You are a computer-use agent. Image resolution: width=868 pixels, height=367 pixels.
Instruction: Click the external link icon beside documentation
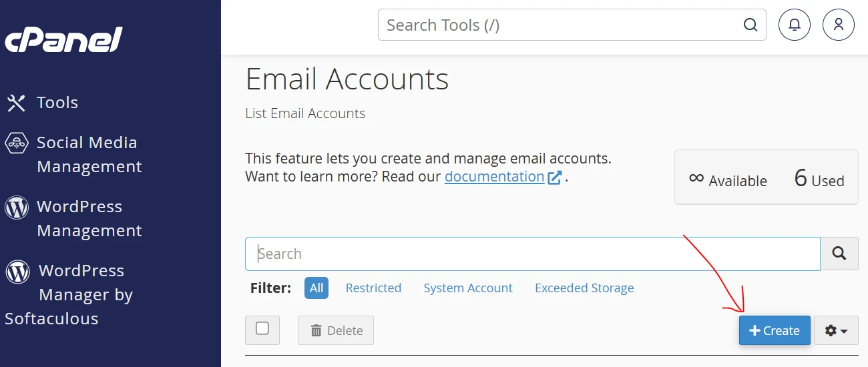pyautogui.click(x=555, y=177)
